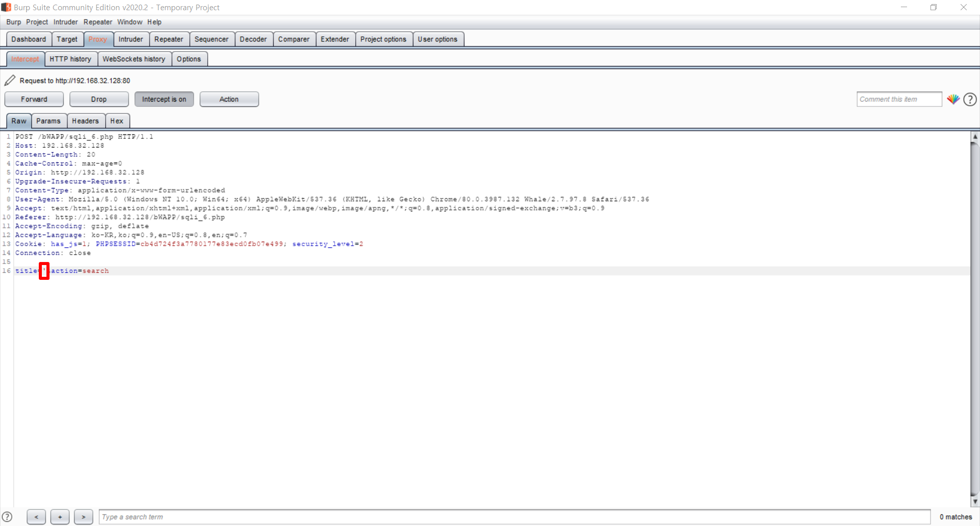Switch to the Repeater tool tab

168,39
